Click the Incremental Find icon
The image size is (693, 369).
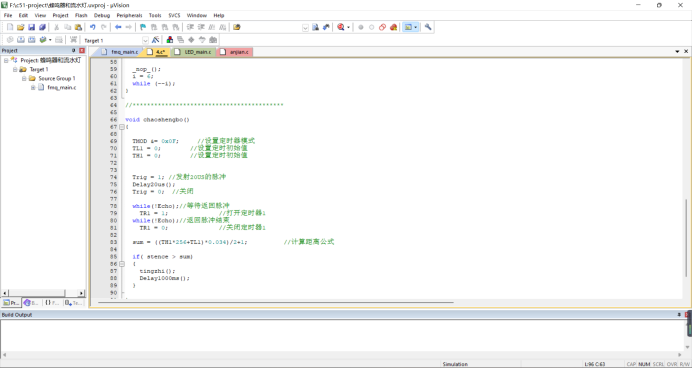[326, 27]
